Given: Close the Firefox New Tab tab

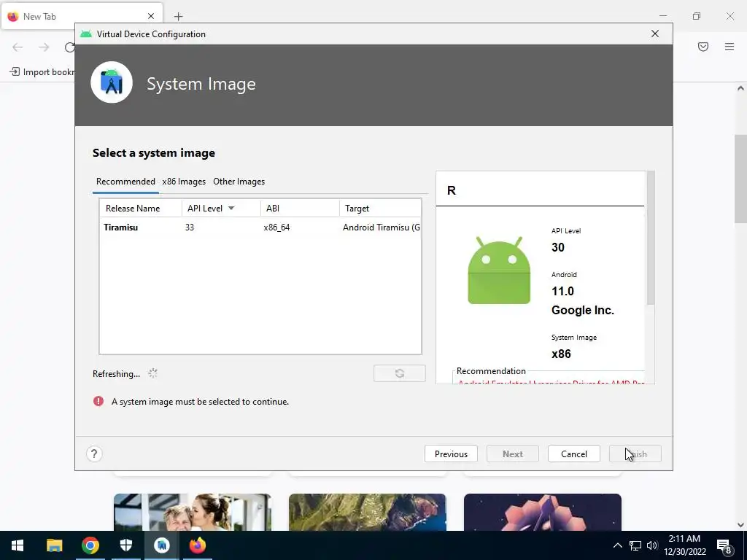Looking at the screenshot, I should (x=151, y=16).
